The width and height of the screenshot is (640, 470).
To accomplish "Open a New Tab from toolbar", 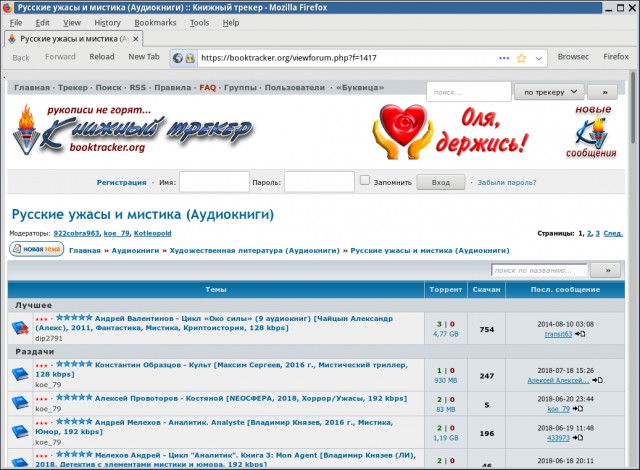I will point(144,57).
